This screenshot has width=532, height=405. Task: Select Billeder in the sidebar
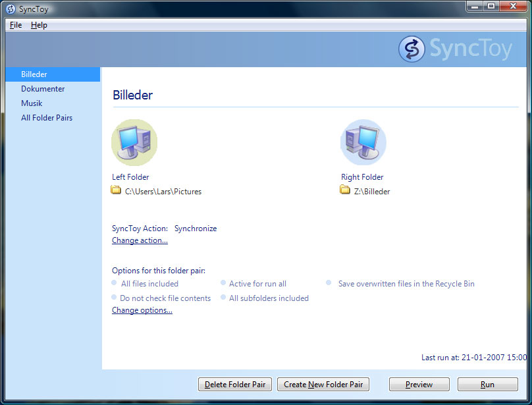(53, 74)
